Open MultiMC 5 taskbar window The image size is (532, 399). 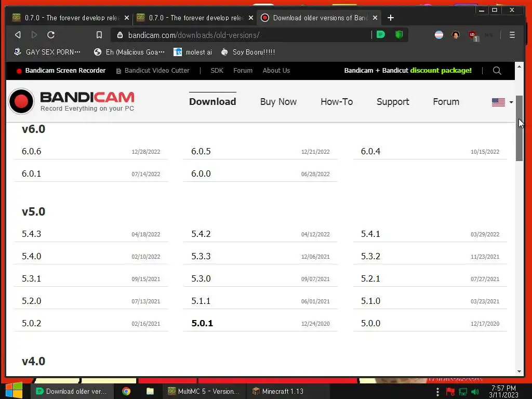coord(204,391)
